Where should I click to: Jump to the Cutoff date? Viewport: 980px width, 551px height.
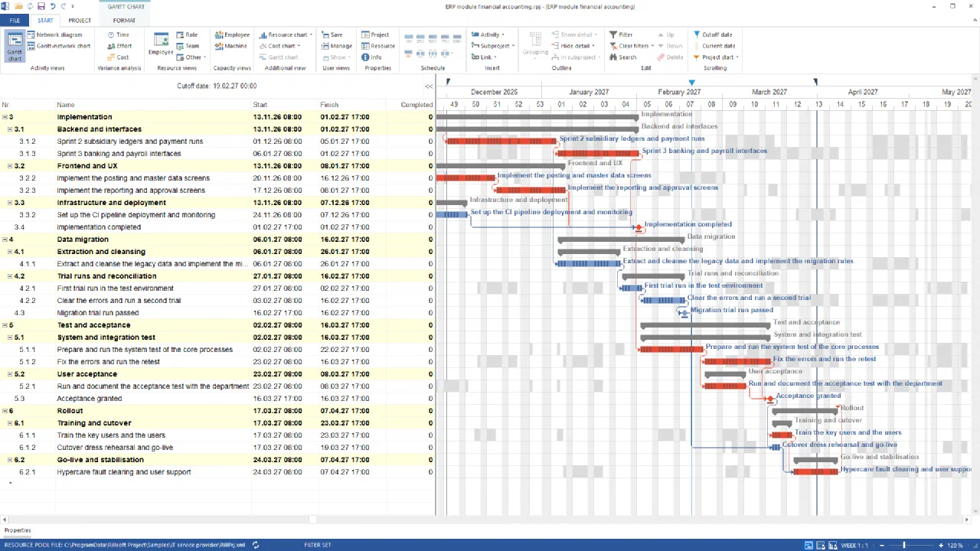tap(713, 34)
